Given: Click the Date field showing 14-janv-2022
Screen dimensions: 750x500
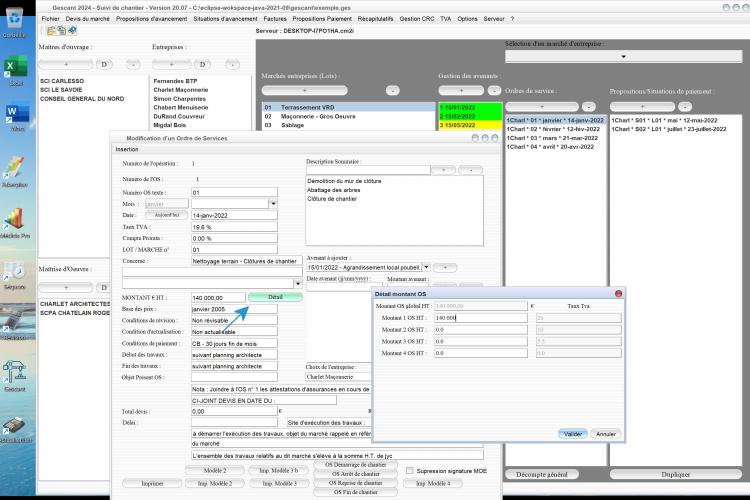Looking at the screenshot, I should click(x=234, y=215).
